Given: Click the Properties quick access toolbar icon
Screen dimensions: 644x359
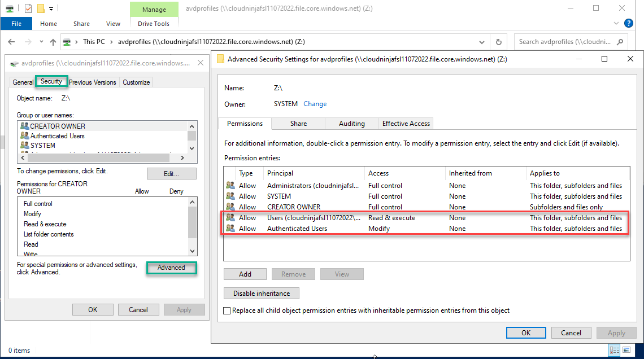Looking at the screenshot, I should point(28,8).
